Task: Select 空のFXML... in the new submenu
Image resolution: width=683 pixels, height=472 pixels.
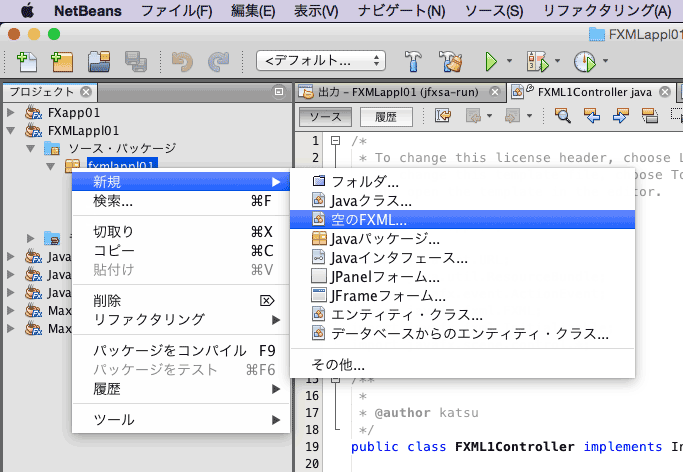Action: coord(463,219)
